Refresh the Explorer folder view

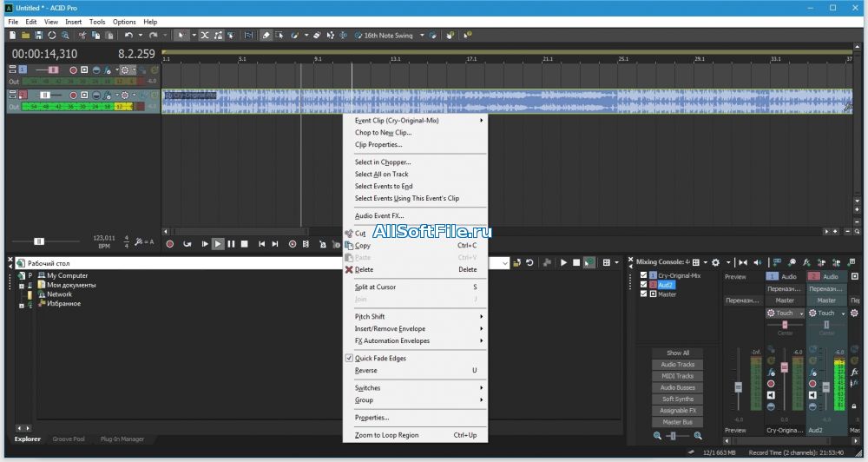pyautogui.click(x=529, y=262)
